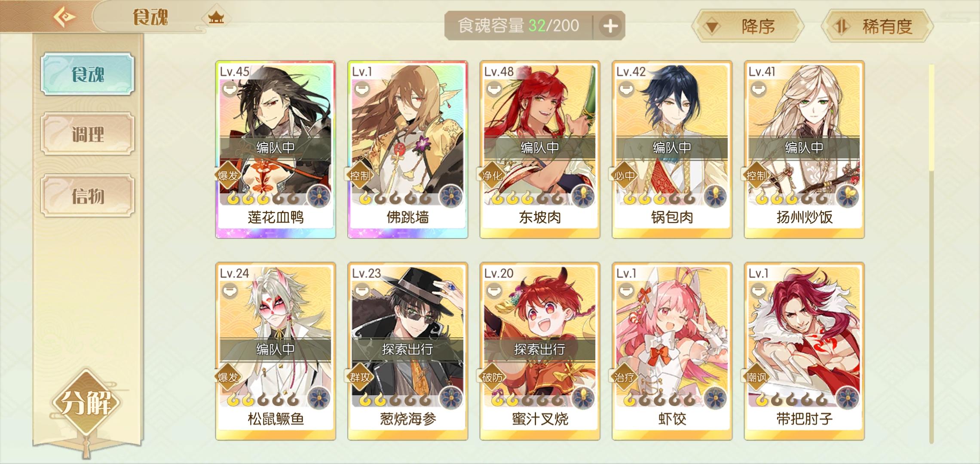Add capacity with the plus icon
Viewport: 980px width, 464px height.
pos(610,26)
